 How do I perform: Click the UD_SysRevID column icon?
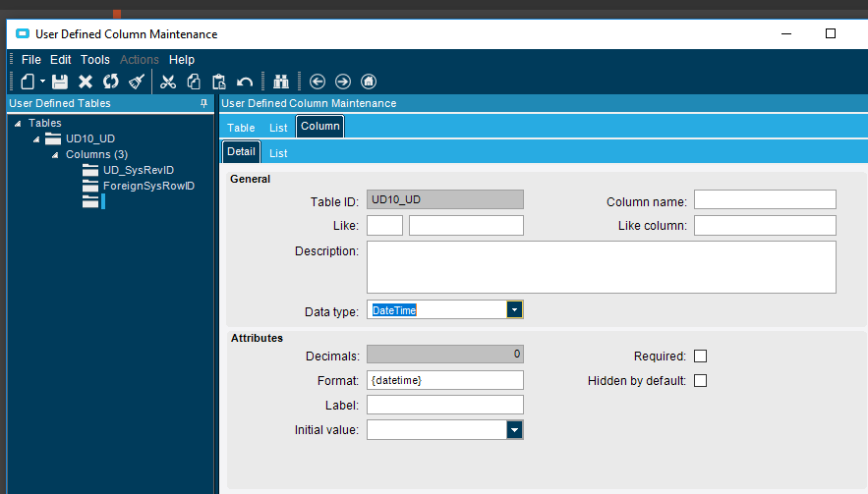click(x=90, y=170)
